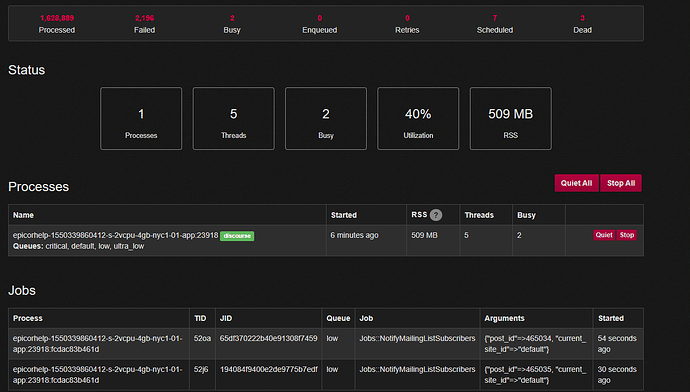Image resolution: width=690 pixels, height=392 pixels.
Task: Click the process name epicorhelp app:23918
Action: pyautogui.click(x=115, y=235)
